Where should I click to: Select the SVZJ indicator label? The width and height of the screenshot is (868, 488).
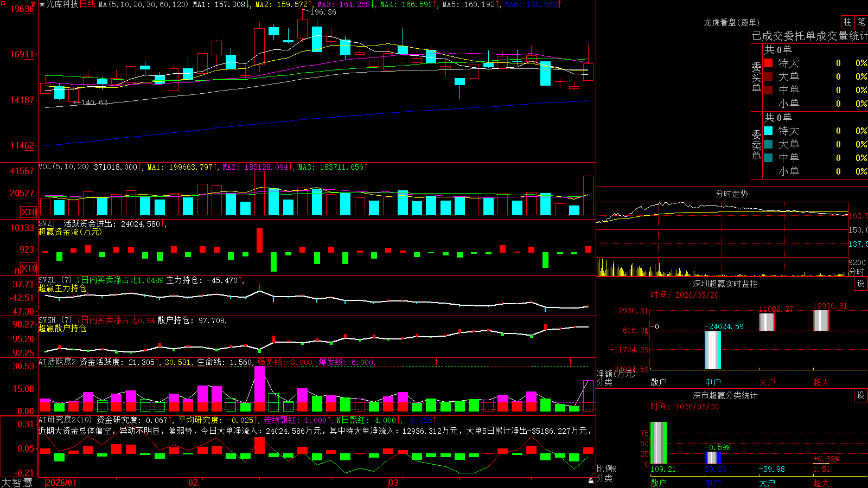(47, 223)
